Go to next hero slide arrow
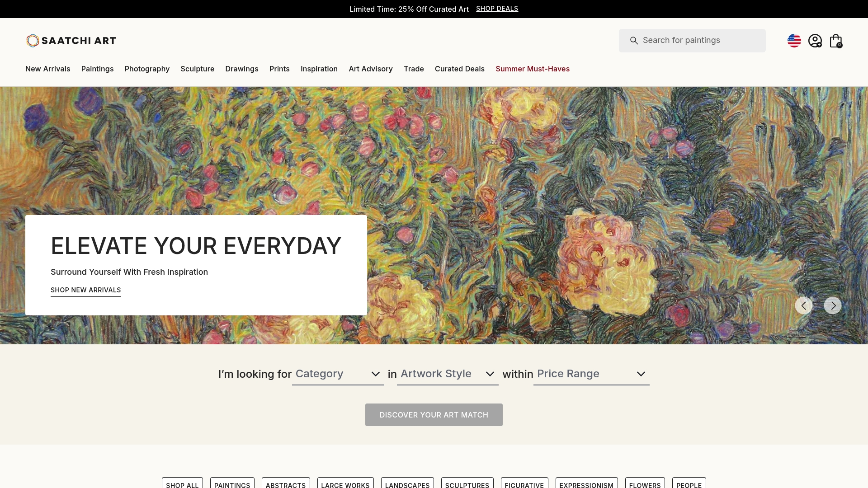Viewport: 868px width, 488px height. tap(833, 305)
